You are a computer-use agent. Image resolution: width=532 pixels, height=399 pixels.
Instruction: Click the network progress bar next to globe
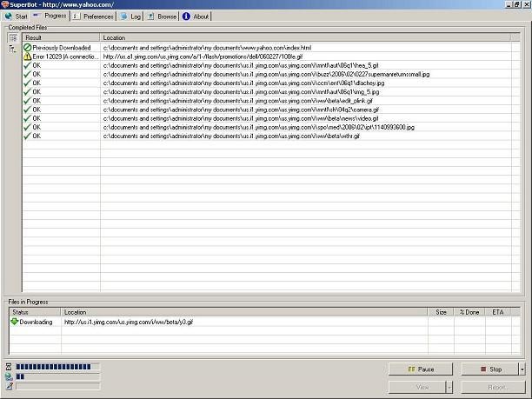click(x=57, y=376)
